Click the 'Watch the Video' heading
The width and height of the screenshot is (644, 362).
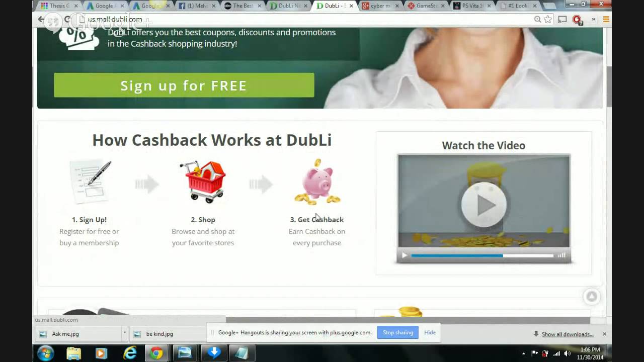pos(484,145)
